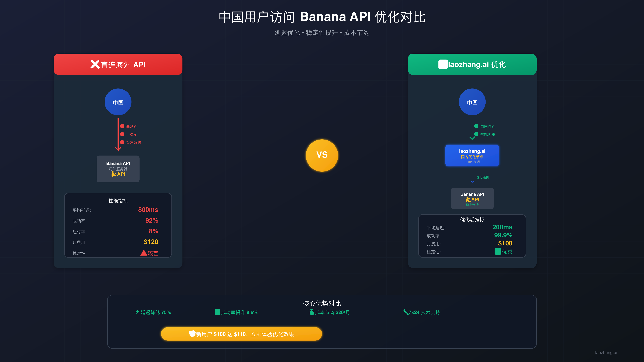Click the 7×24 技术支持 text
The image size is (644, 362).
(x=424, y=312)
